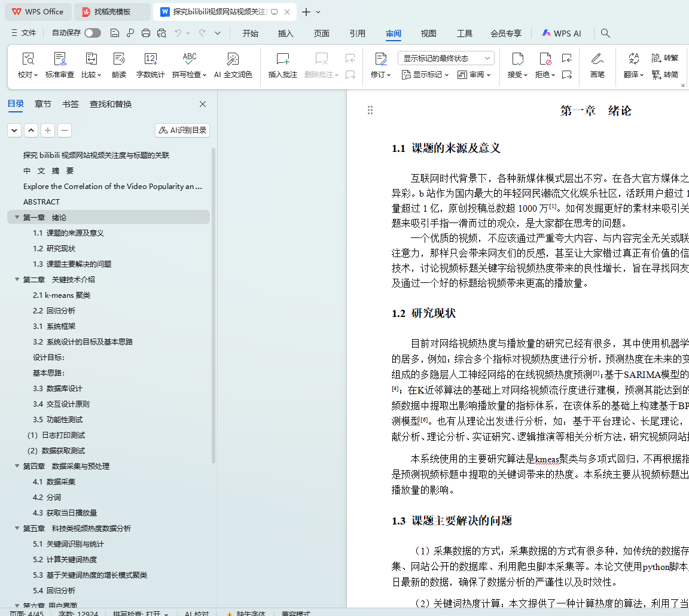Click the 字数统计 word count icon
689x616 pixels.
tap(150, 59)
